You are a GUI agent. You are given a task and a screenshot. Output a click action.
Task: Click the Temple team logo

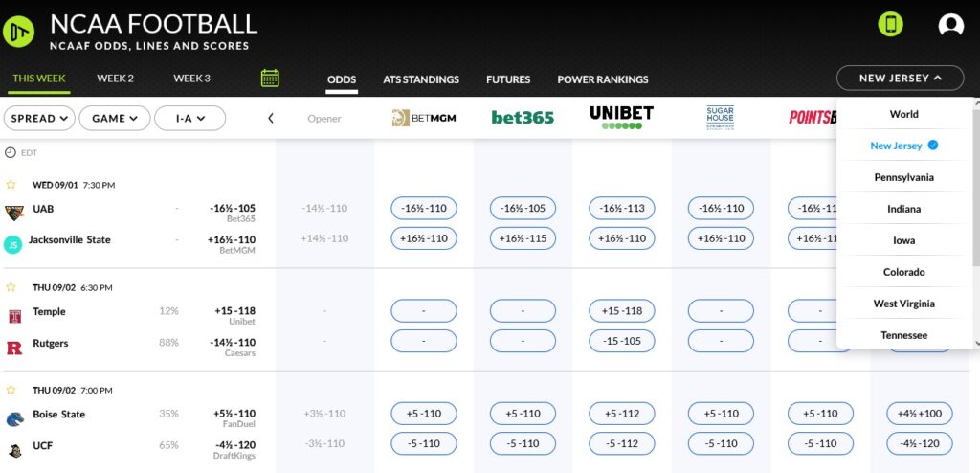15,316
